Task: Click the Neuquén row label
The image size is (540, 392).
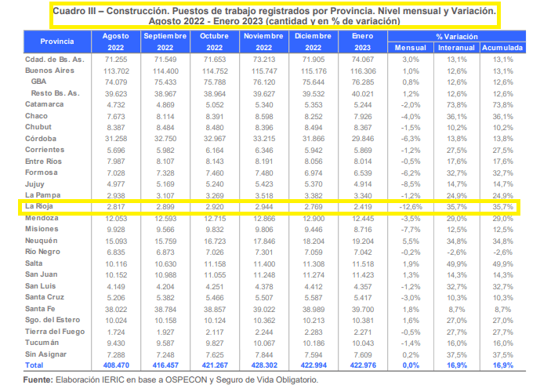Action: (42, 241)
